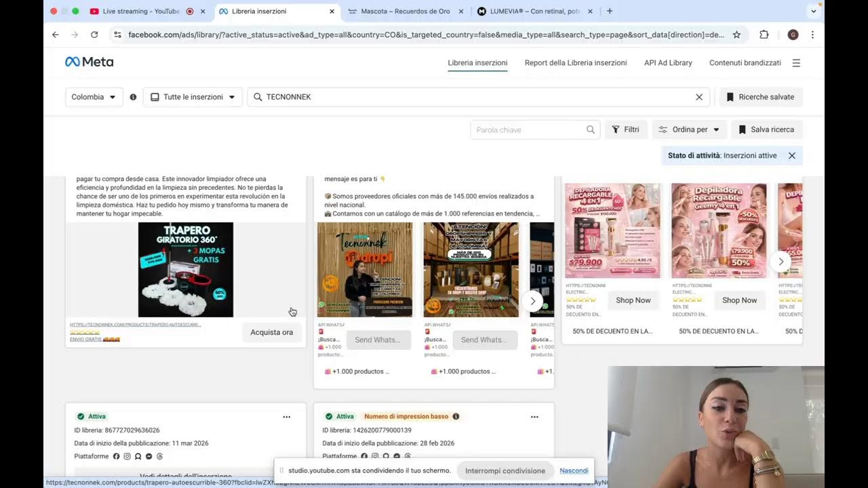Click the browser address bar URL
868x488 pixels.
click(426, 35)
